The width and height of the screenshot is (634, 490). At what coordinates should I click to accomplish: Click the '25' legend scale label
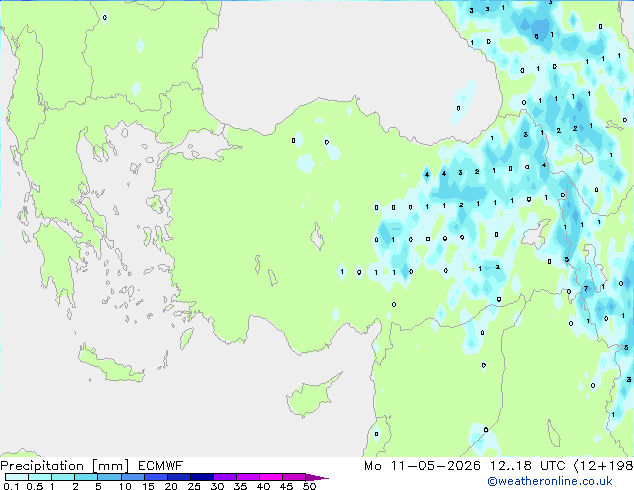tap(194, 486)
